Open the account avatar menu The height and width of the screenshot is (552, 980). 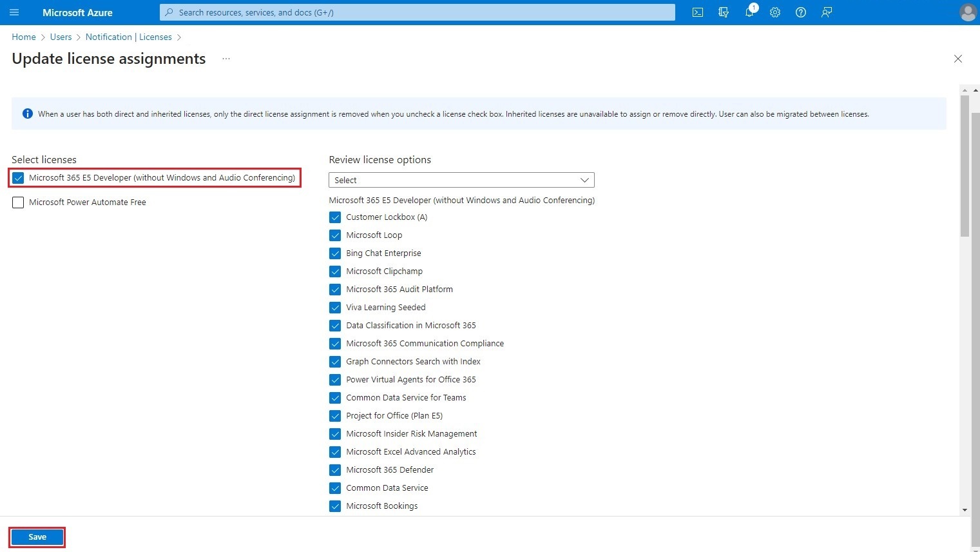pyautogui.click(x=968, y=12)
